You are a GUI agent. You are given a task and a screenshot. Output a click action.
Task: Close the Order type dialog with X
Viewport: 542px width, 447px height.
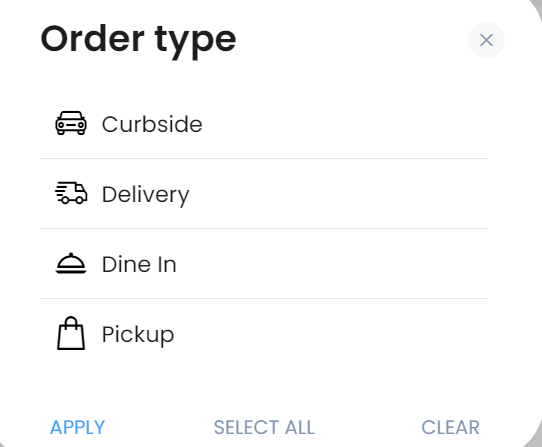pos(486,40)
